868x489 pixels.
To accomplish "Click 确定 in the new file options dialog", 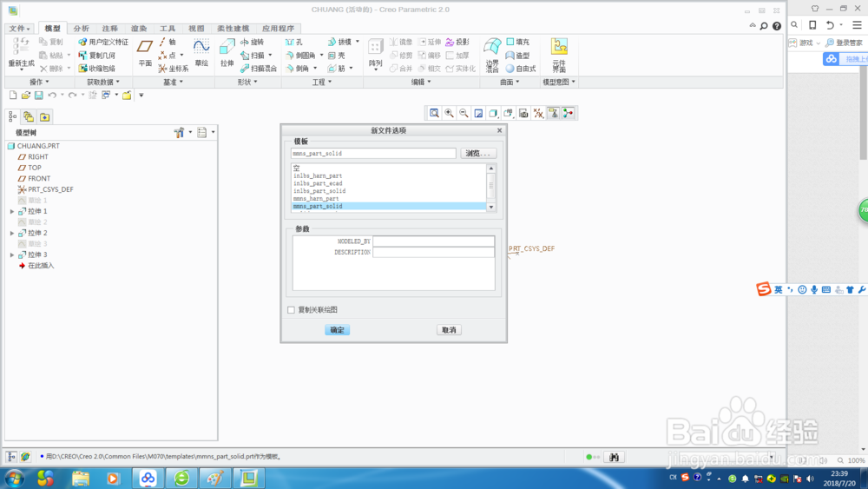I will click(337, 330).
